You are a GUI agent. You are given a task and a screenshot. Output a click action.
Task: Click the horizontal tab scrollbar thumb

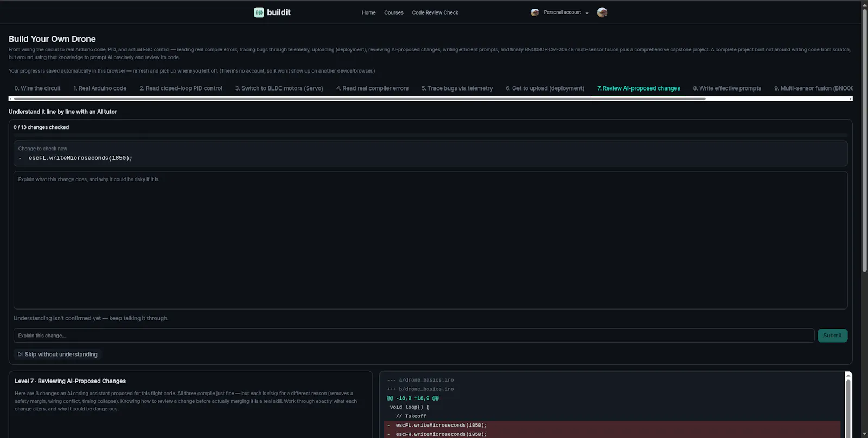360,99
